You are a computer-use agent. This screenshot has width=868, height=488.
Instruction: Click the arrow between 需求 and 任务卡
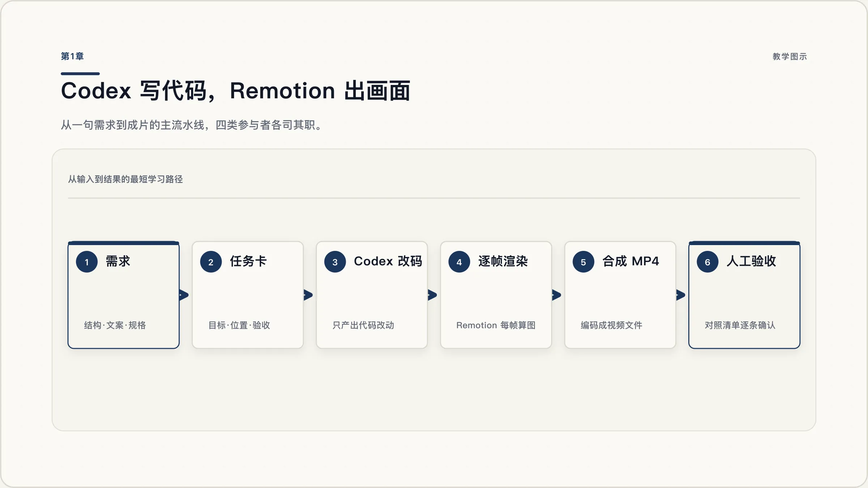coord(184,295)
